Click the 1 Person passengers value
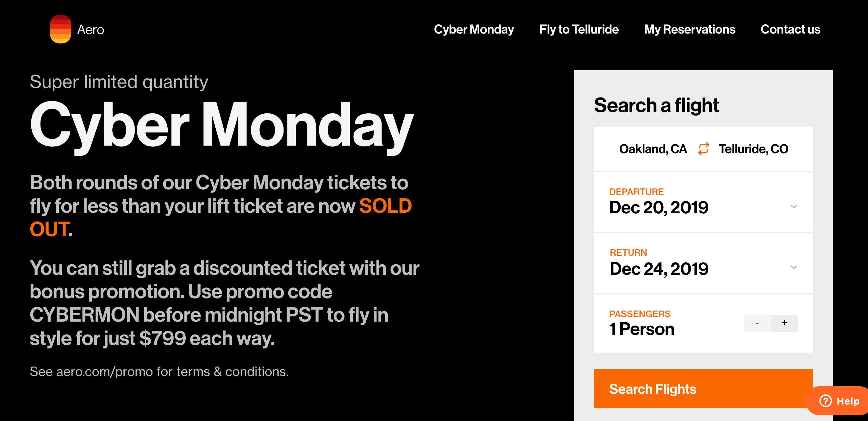This screenshot has height=421, width=868. pyautogui.click(x=642, y=329)
